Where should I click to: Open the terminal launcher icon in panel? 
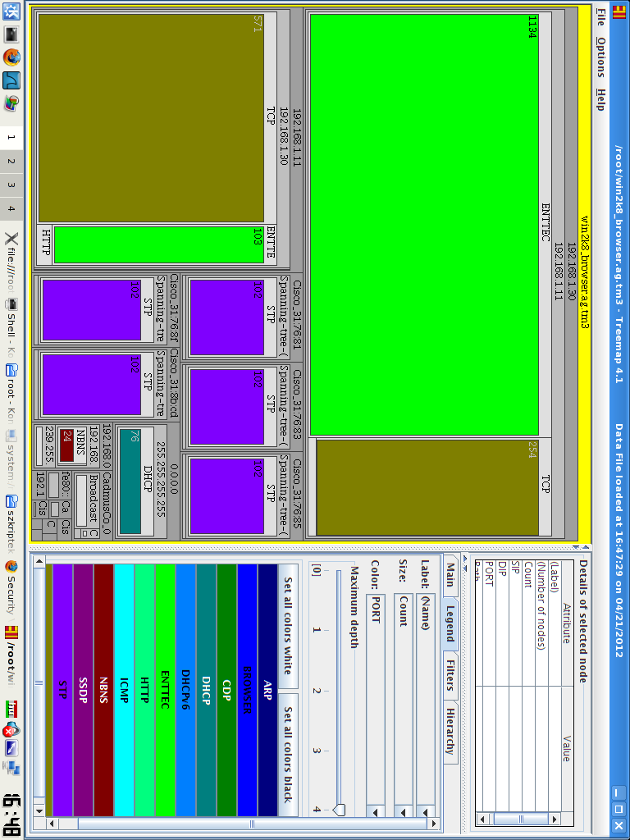coord(11,34)
